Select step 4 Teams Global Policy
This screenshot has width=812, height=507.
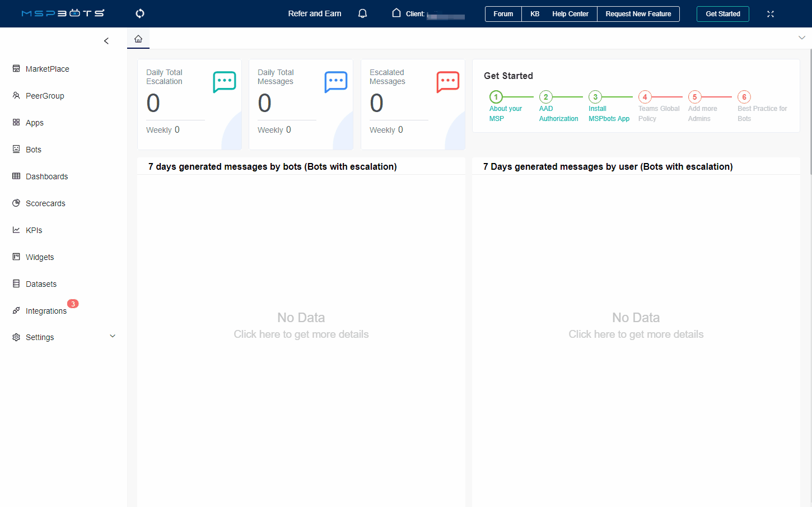645,97
